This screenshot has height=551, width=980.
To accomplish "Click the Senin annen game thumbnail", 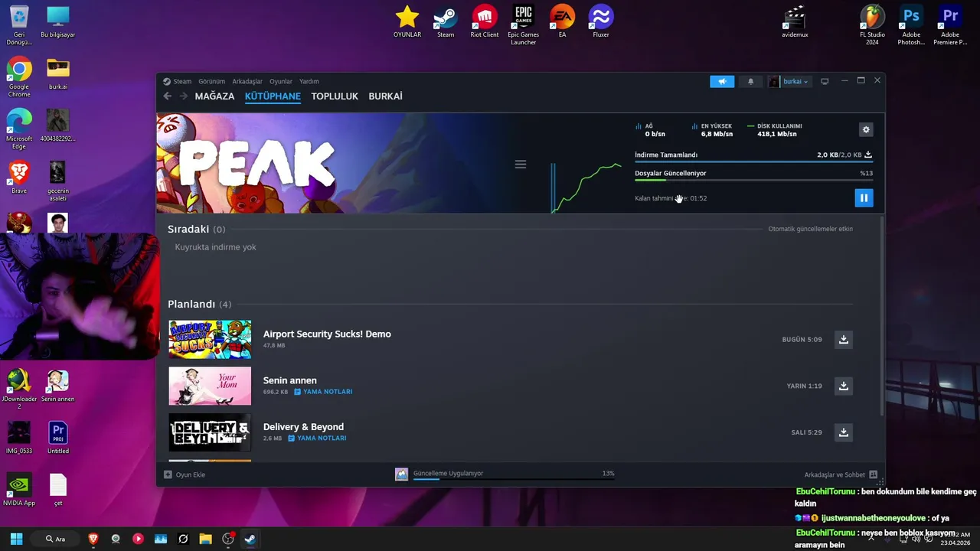I will [x=210, y=386].
